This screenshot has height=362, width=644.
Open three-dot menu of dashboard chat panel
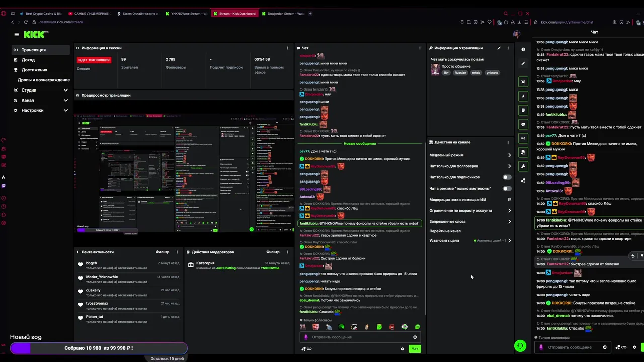pos(420,48)
